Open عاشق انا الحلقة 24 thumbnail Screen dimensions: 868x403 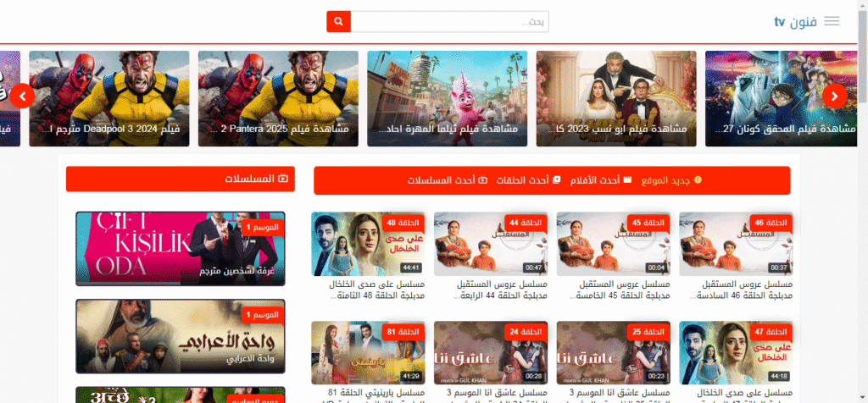491,353
